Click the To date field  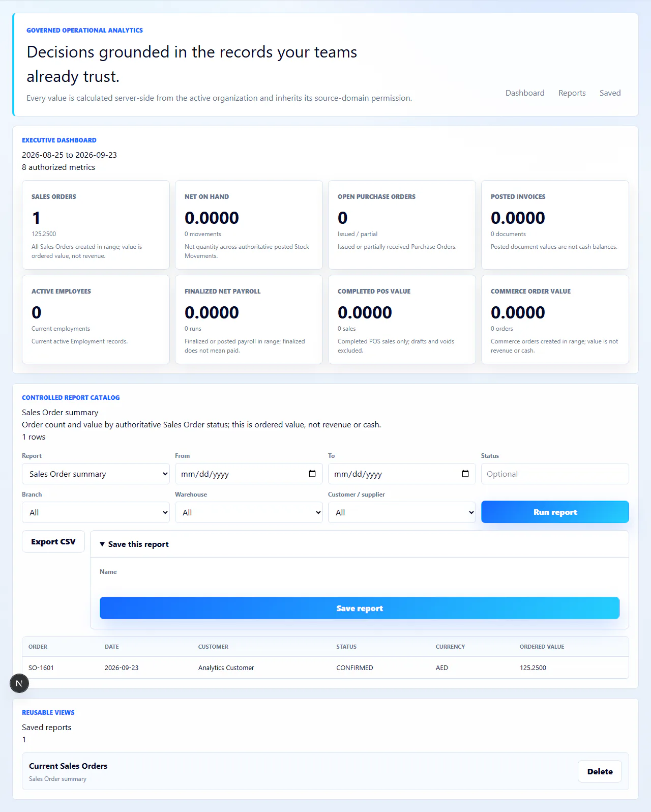[x=402, y=474]
